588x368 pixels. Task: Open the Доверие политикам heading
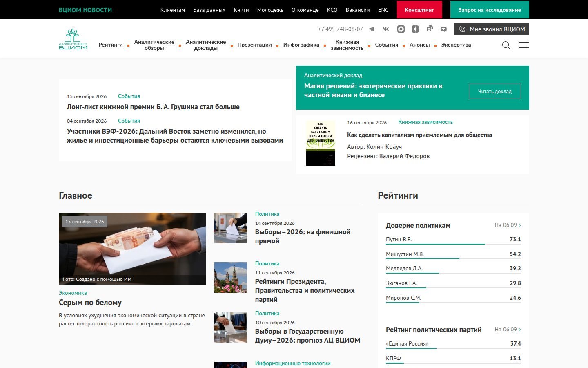click(418, 225)
